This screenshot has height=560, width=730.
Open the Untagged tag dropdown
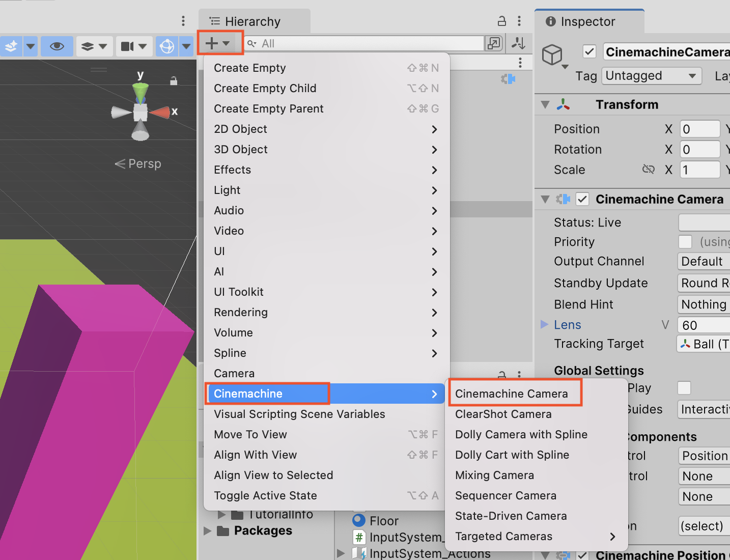(x=651, y=75)
